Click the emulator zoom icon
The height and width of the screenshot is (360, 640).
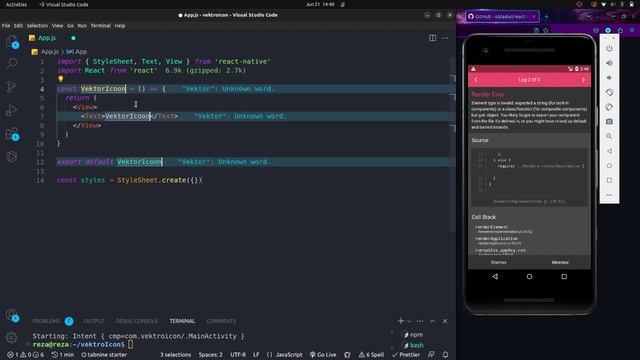609,136
